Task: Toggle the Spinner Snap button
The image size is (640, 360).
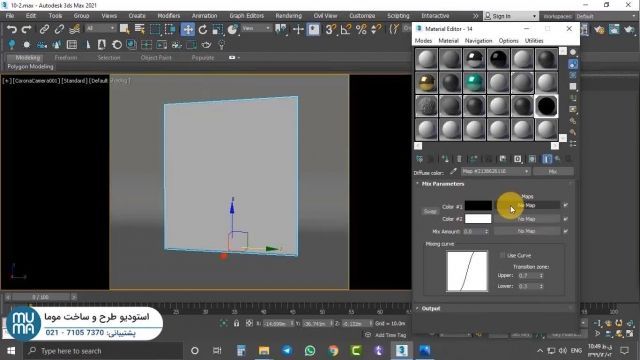Action: pyautogui.click(x=376, y=29)
